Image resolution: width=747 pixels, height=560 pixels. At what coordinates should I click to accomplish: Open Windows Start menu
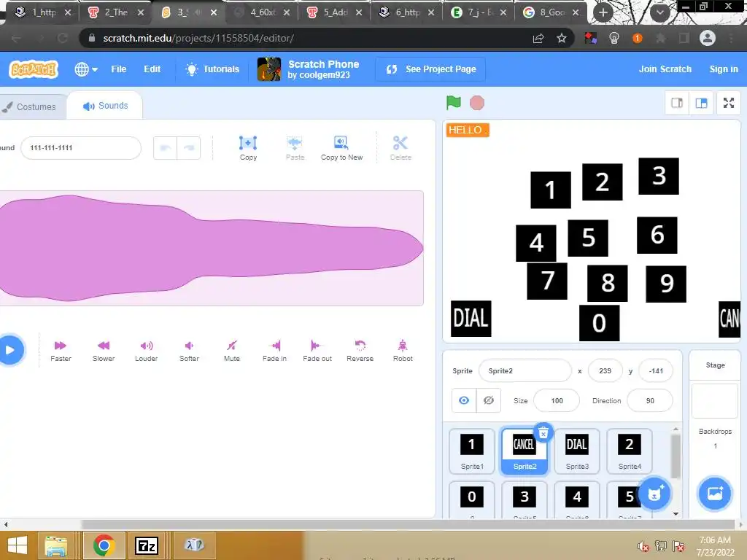click(x=18, y=545)
